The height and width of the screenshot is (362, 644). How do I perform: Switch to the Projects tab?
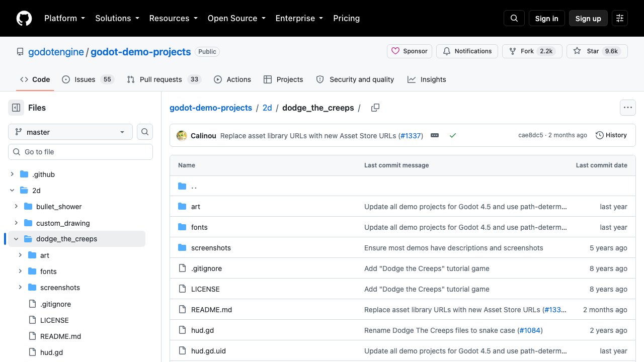point(283,79)
